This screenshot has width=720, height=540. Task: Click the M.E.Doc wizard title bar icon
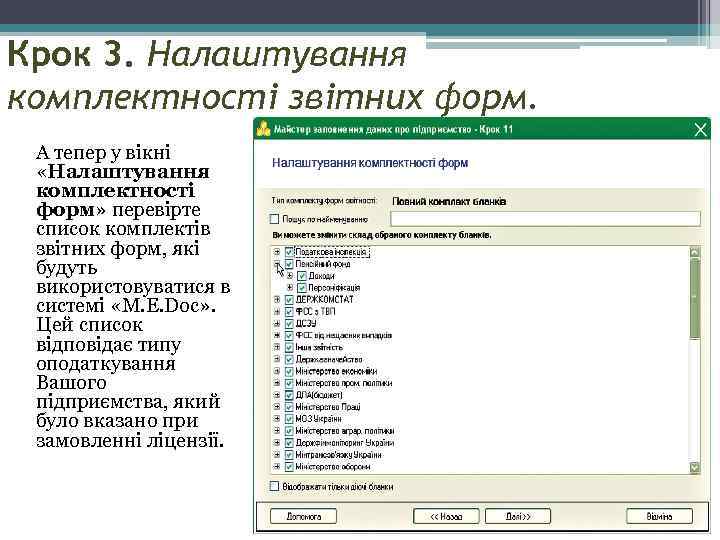tap(263, 129)
